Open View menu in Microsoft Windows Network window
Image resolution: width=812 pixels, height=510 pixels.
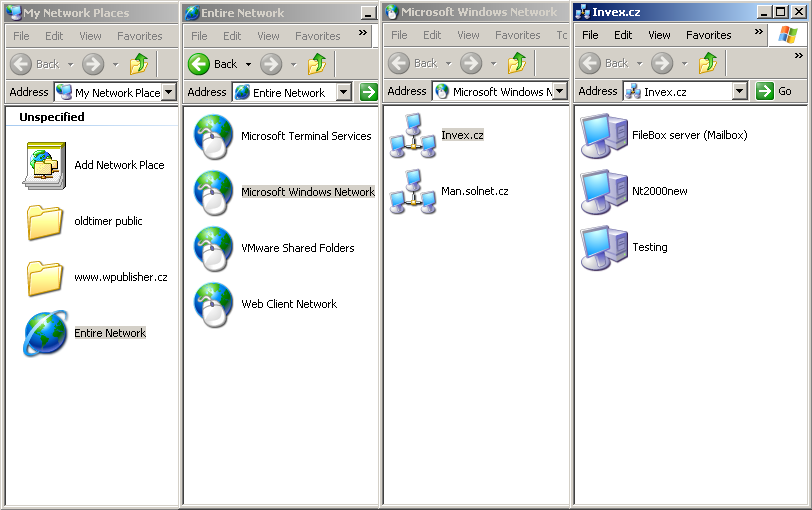click(x=468, y=35)
